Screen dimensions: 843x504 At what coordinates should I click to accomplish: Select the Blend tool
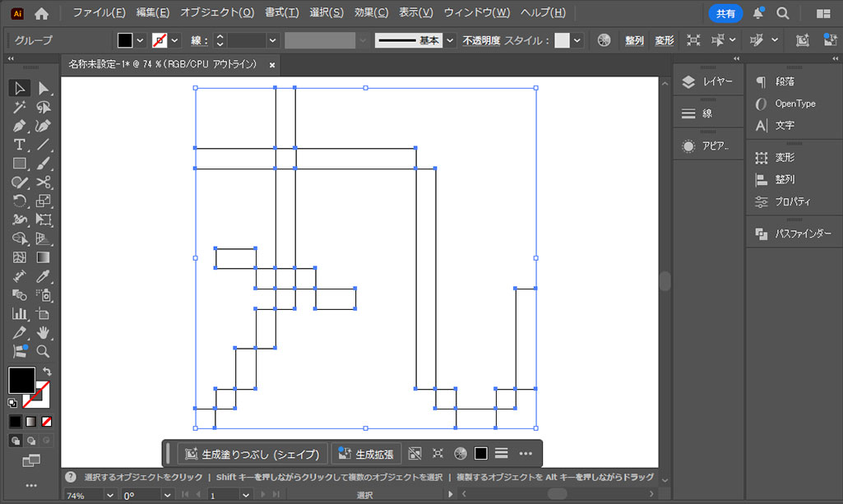(x=20, y=295)
